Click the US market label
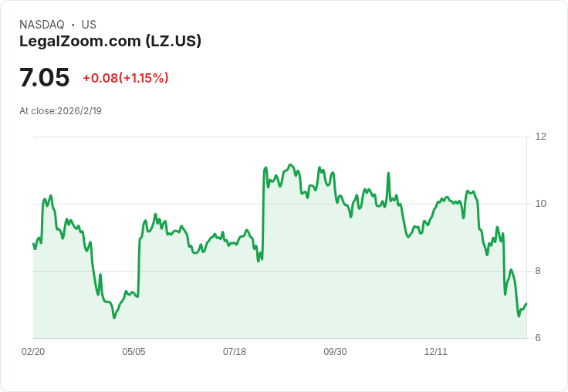Screen dimensions: 568x392 click(89, 25)
